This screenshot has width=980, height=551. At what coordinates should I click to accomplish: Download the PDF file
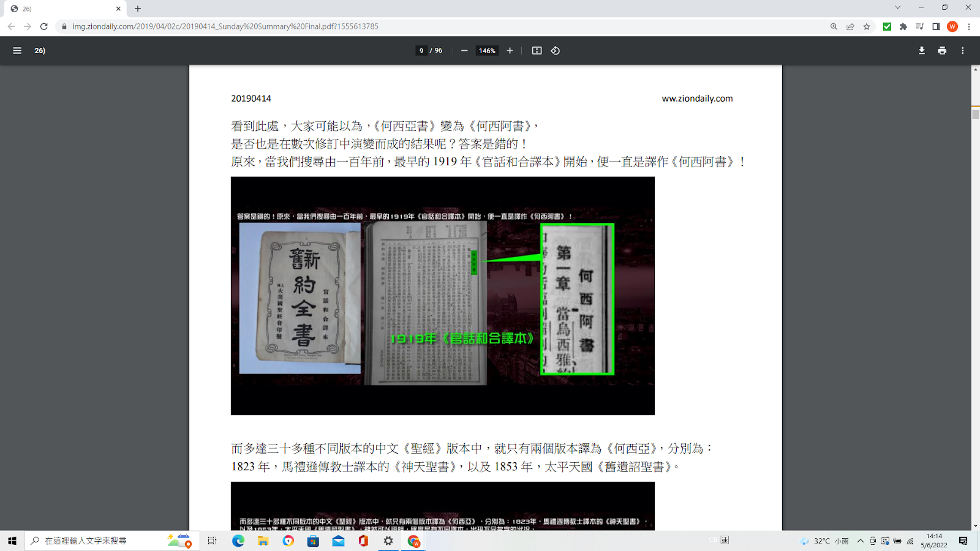tap(922, 51)
